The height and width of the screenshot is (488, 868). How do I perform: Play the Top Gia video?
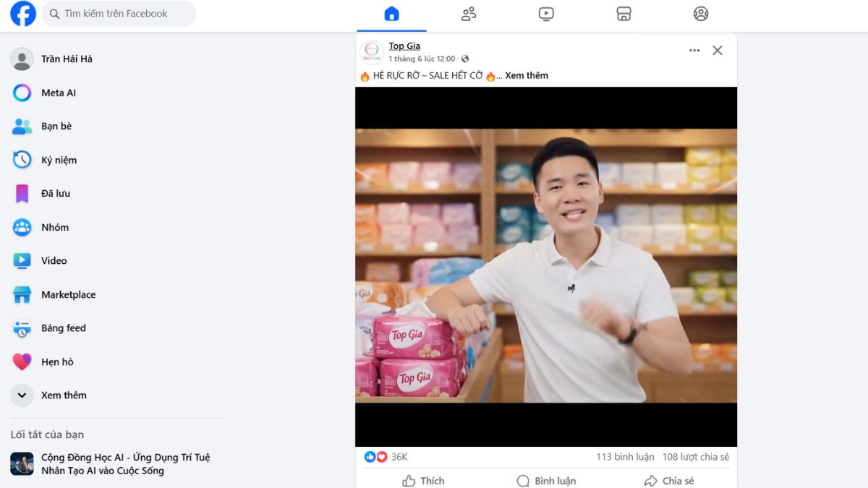[546, 266]
